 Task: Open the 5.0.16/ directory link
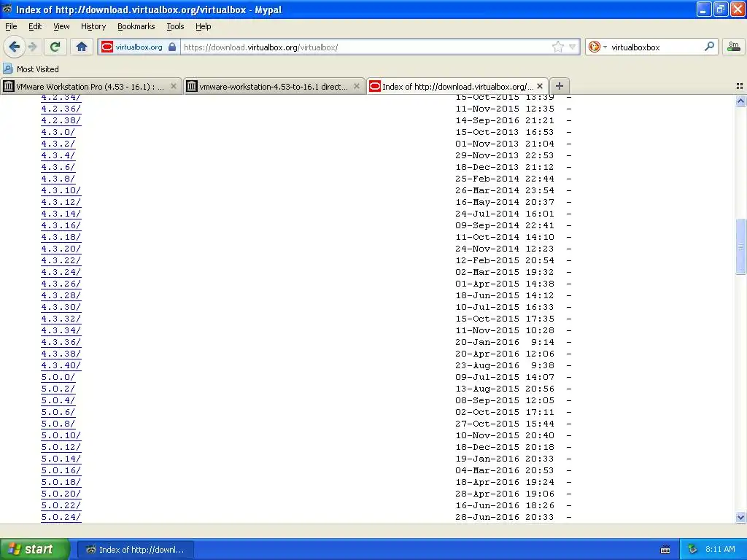point(61,470)
